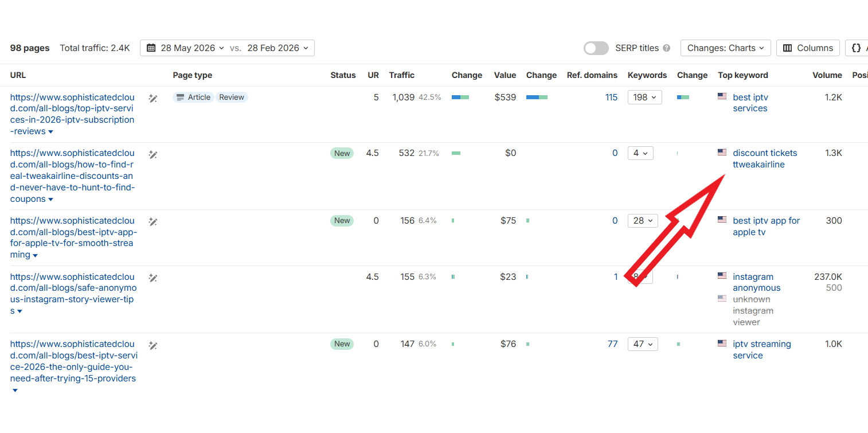Click the URL column header
868x433 pixels.
point(18,75)
